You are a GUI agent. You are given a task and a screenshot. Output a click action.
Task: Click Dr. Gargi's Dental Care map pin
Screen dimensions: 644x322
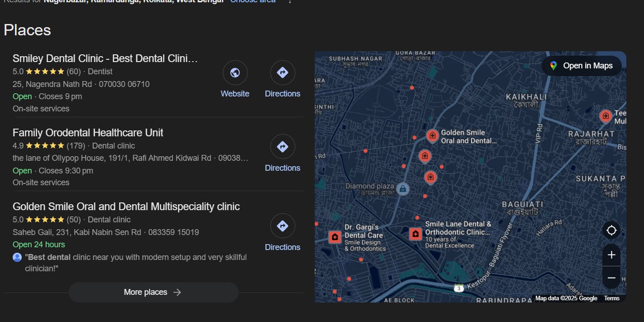click(x=334, y=237)
